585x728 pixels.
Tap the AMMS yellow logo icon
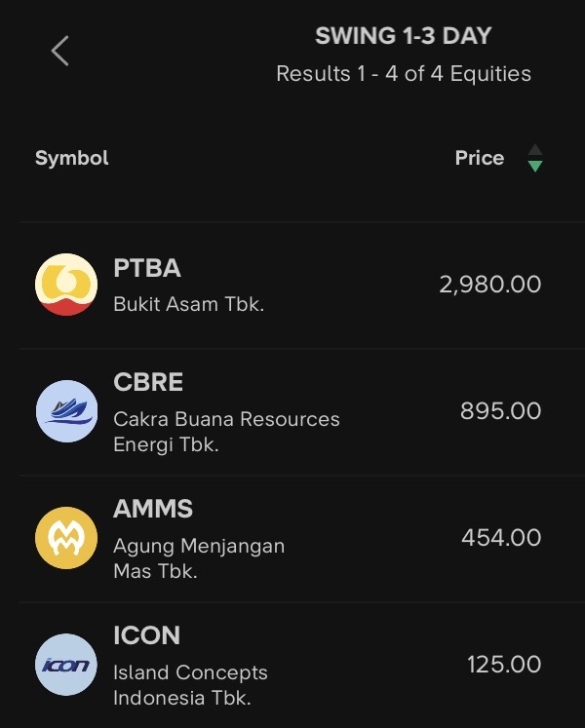(x=66, y=538)
